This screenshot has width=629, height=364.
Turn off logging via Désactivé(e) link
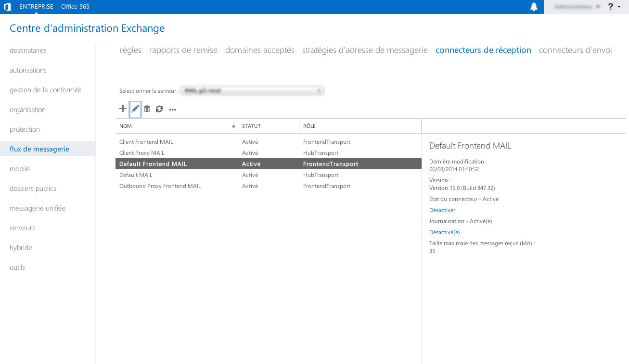[444, 232]
